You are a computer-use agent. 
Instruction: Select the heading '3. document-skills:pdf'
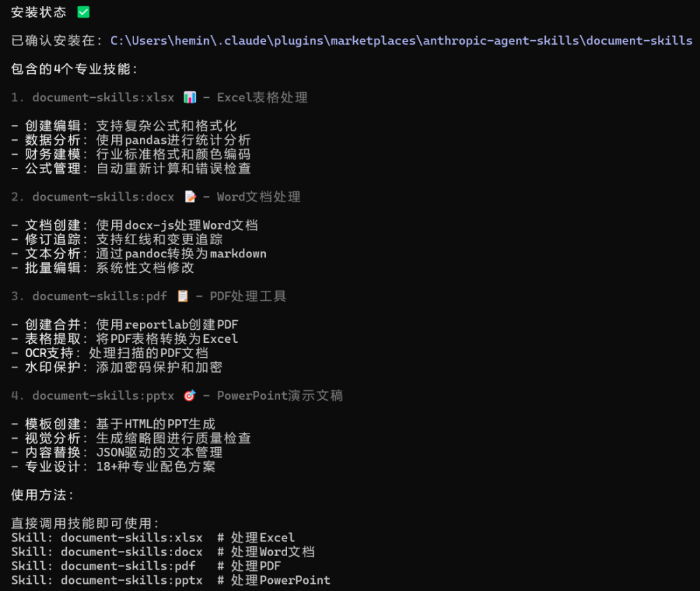point(89,296)
